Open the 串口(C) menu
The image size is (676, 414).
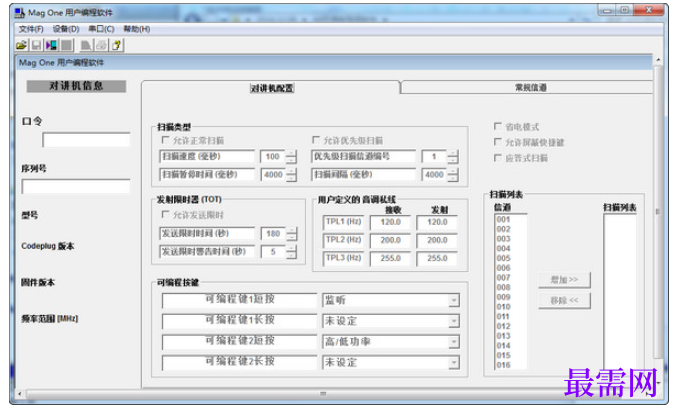coord(101,29)
